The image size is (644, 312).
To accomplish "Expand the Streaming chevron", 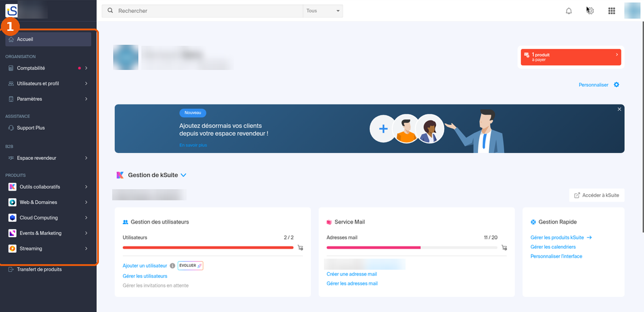I will tap(86, 248).
